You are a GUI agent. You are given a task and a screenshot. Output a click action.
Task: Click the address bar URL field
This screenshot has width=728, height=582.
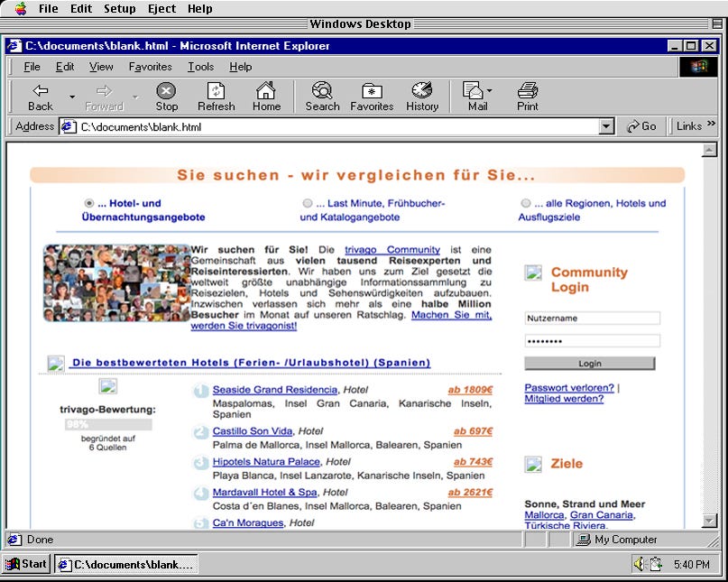click(x=329, y=126)
